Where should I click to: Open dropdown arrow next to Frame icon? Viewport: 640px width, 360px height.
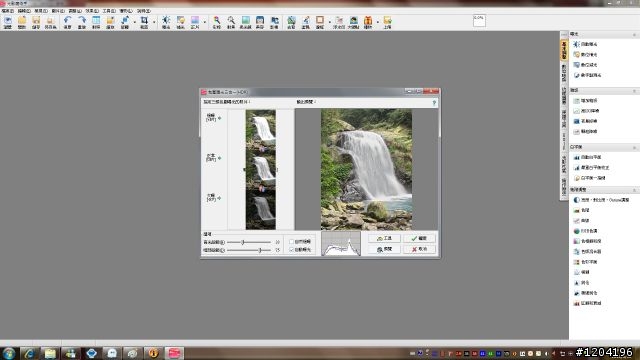click(329, 22)
